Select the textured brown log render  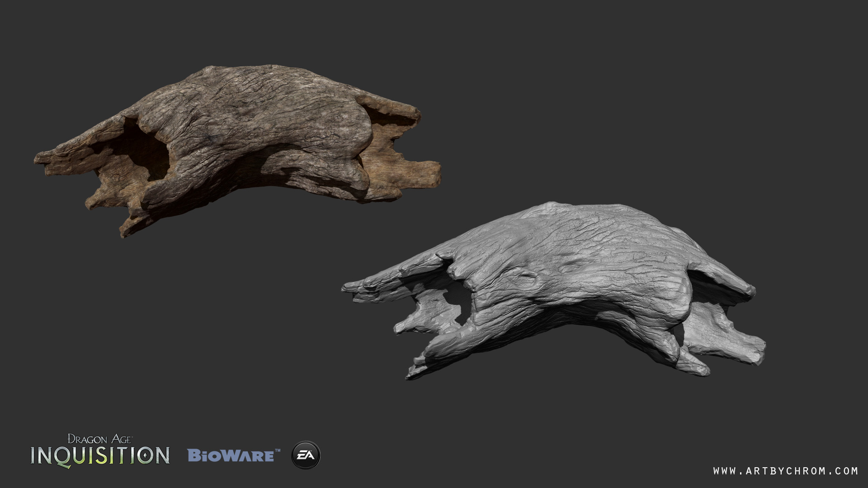click(x=237, y=150)
